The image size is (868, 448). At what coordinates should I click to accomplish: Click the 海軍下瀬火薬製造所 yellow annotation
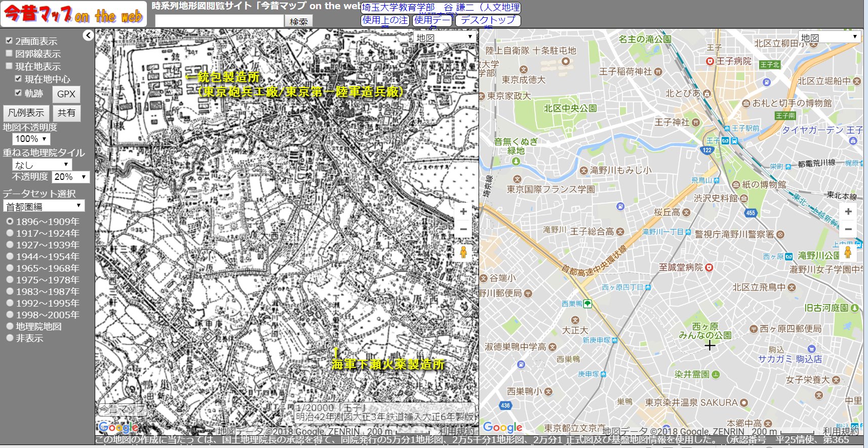point(388,364)
